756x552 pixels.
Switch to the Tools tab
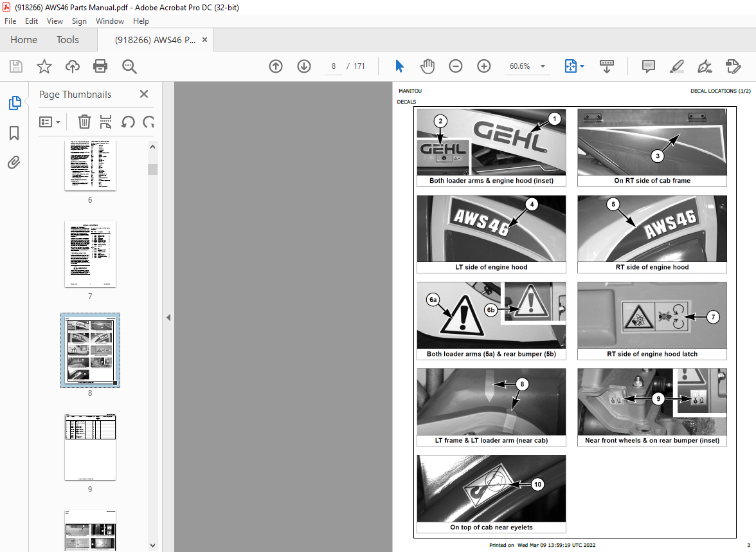pos(67,40)
